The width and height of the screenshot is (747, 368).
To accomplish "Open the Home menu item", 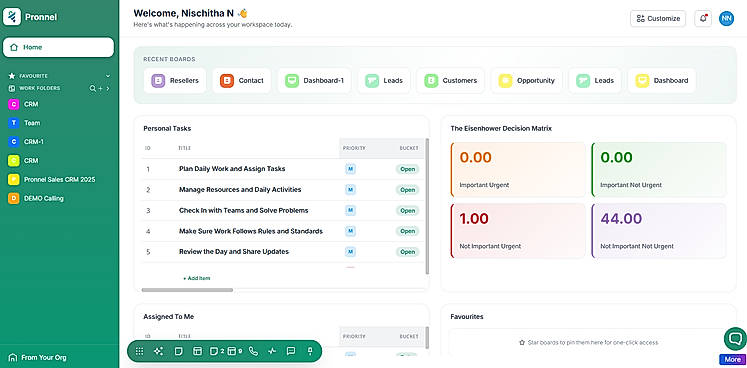I will click(x=58, y=47).
